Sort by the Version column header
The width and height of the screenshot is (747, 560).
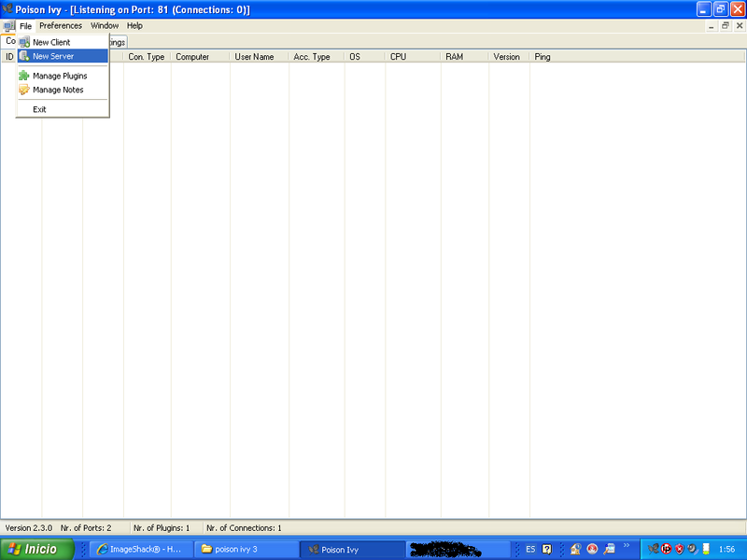click(x=509, y=57)
